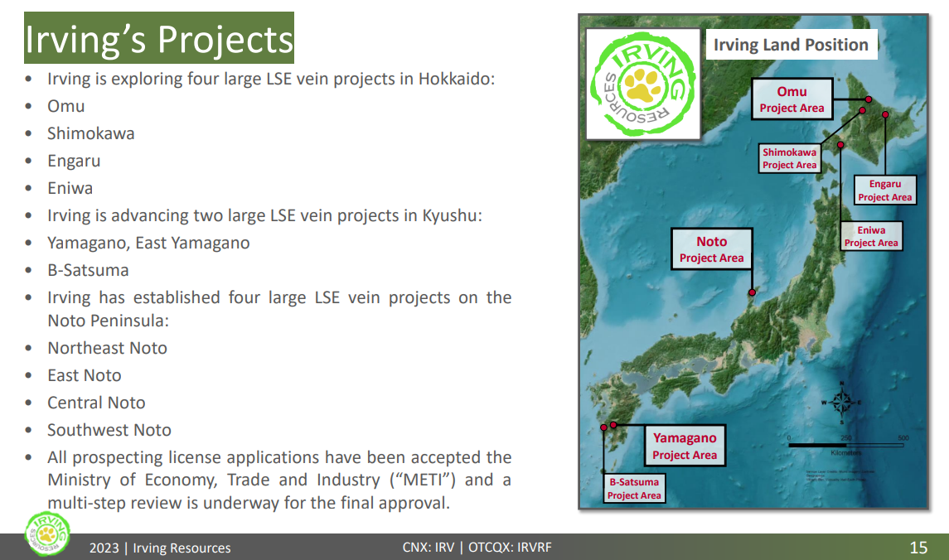
Task: Click the Hokkaido projects intro sentence
Action: tap(271, 79)
